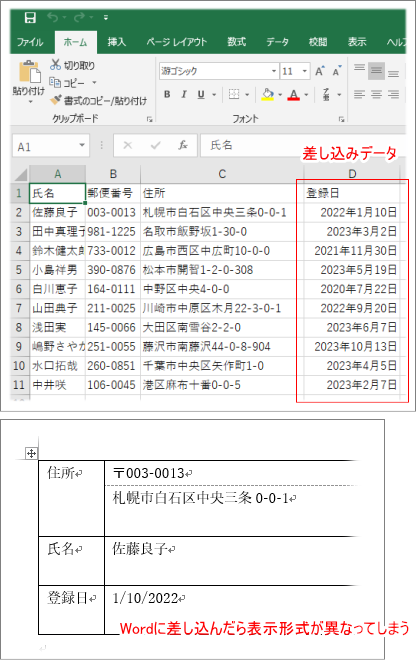
Task: Open the ファイル tab
Action: (x=30, y=42)
